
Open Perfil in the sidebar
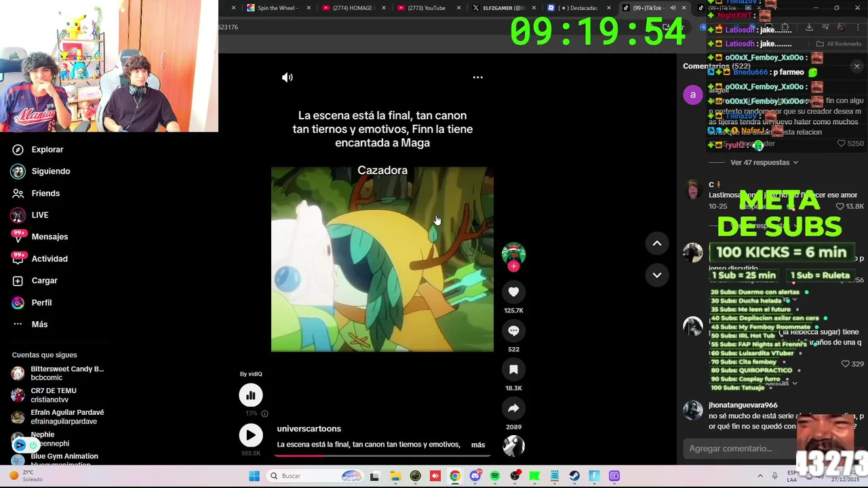pos(41,302)
